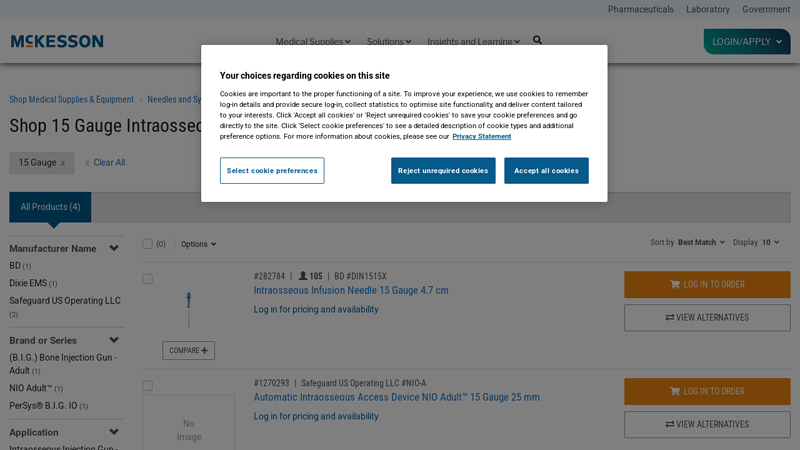The width and height of the screenshot is (800, 450).
Task: Check the Intraosseous Infusion Needle product checkbox
Action: point(147,279)
